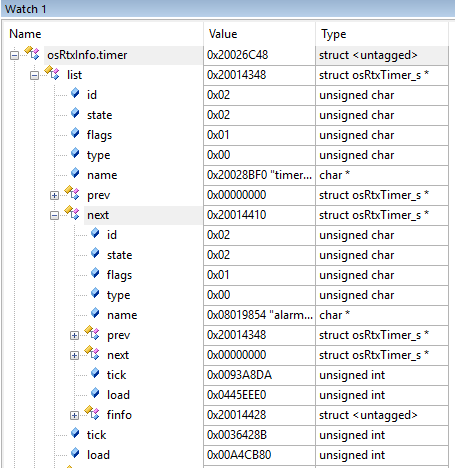This screenshot has width=455, height=468.
Task: Click the member icon beside load 0x00A4CB80
Action: (x=75, y=453)
